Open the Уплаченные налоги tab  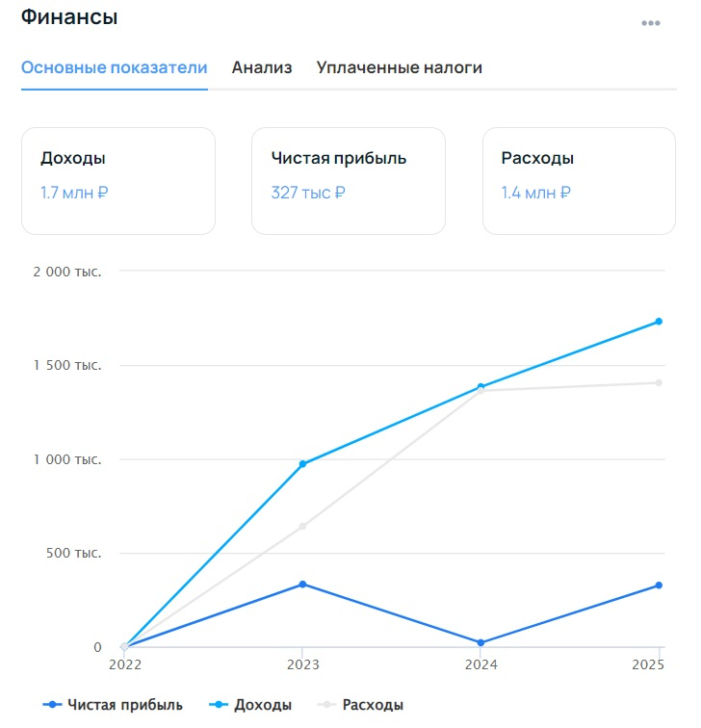[400, 67]
